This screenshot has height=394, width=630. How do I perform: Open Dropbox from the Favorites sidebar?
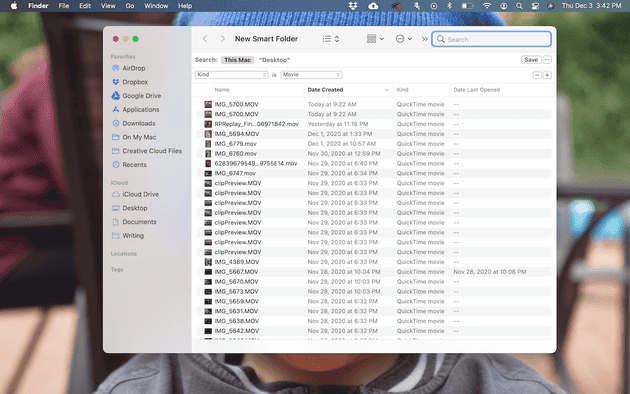point(130,82)
